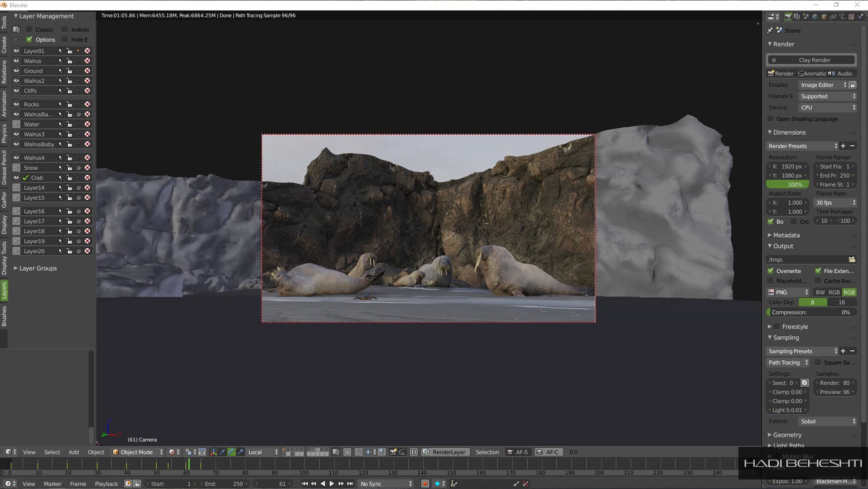Open the Display Image Editor dropdown

tap(823, 85)
